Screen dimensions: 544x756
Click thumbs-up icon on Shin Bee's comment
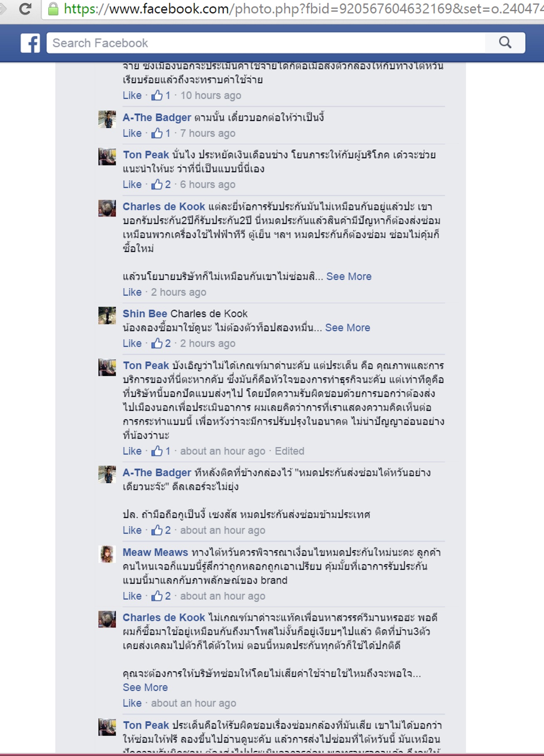point(157,343)
